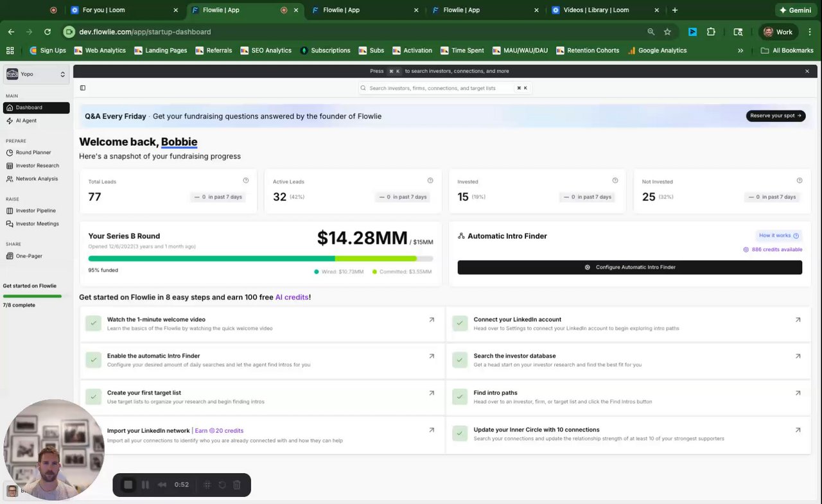Click the Loom webcam bubble

tap(53, 449)
